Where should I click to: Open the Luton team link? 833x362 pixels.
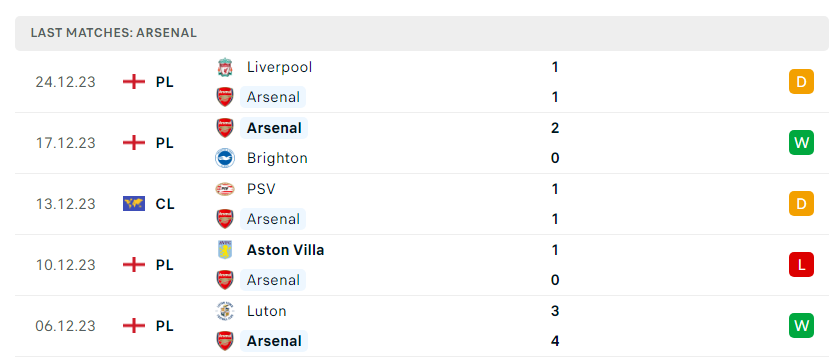[x=267, y=311]
